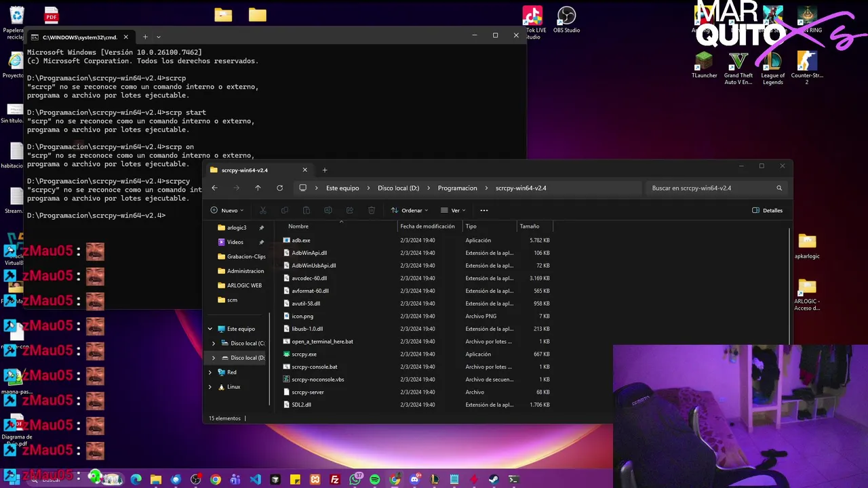Add a new Explorer tab with plus
Screen dimensions: 868x488
[x=325, y=170]
